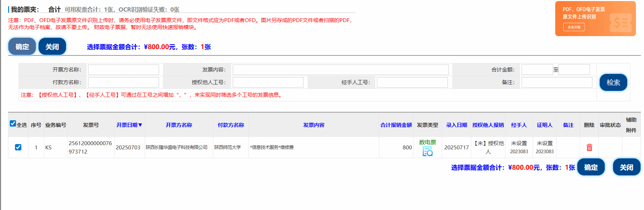The width and height of the screenshot is (644, 210).
Task: Click the orange PDF/OFD upload banner
Action: click(x=595, y=19)
